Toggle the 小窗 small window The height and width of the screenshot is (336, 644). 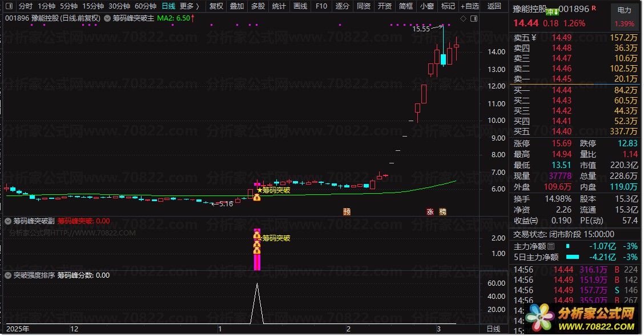point(426,6)
